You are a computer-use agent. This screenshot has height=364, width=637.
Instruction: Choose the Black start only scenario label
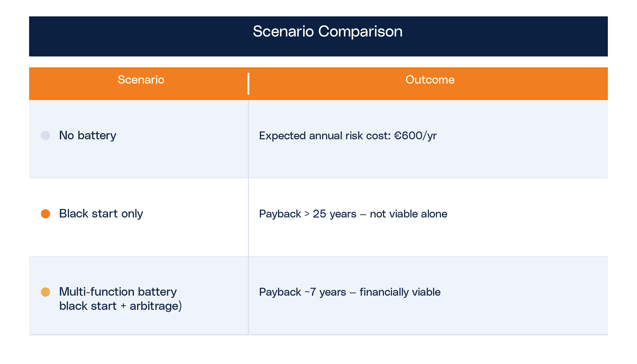(101, 214)
